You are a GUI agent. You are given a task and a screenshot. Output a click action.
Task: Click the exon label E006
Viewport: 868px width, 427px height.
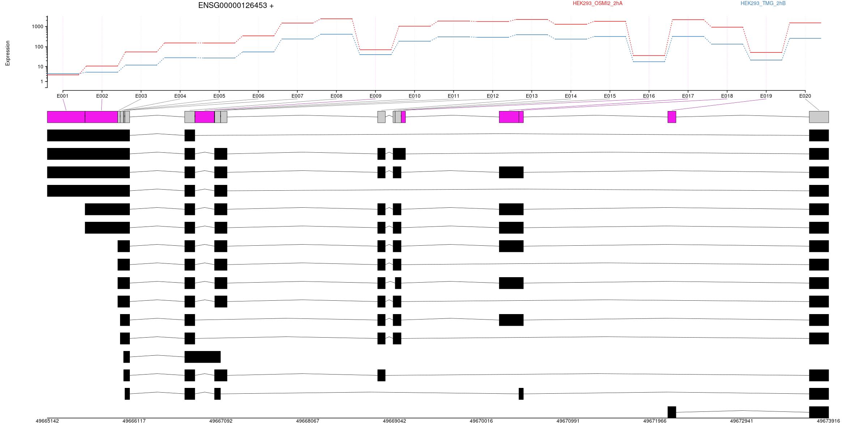(x=258, y=96)
